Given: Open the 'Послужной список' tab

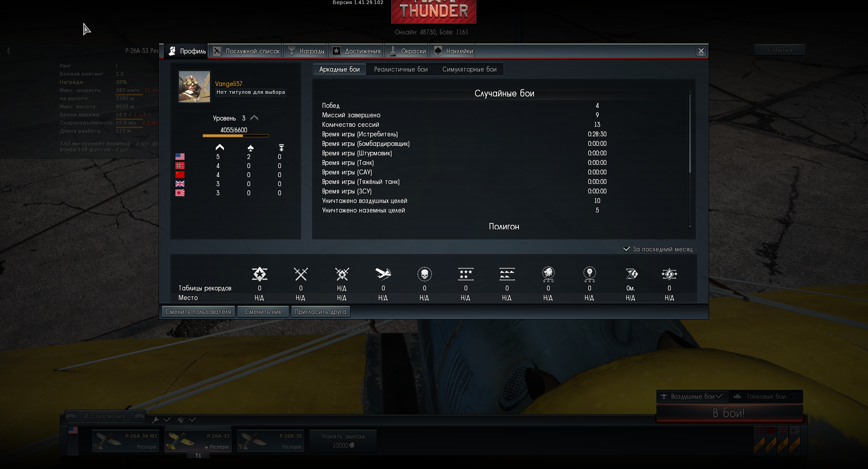Looking at the screenshot, I should coord(246,51).
